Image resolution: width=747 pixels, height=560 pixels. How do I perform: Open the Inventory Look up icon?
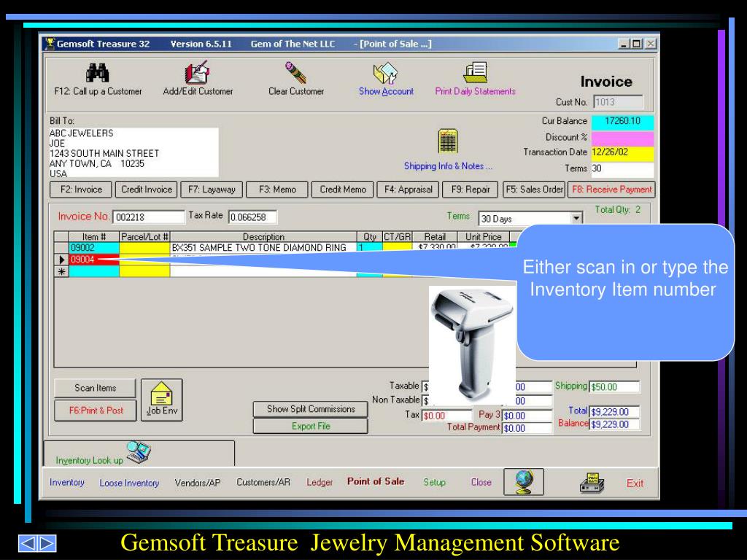[x=139, y=452]
